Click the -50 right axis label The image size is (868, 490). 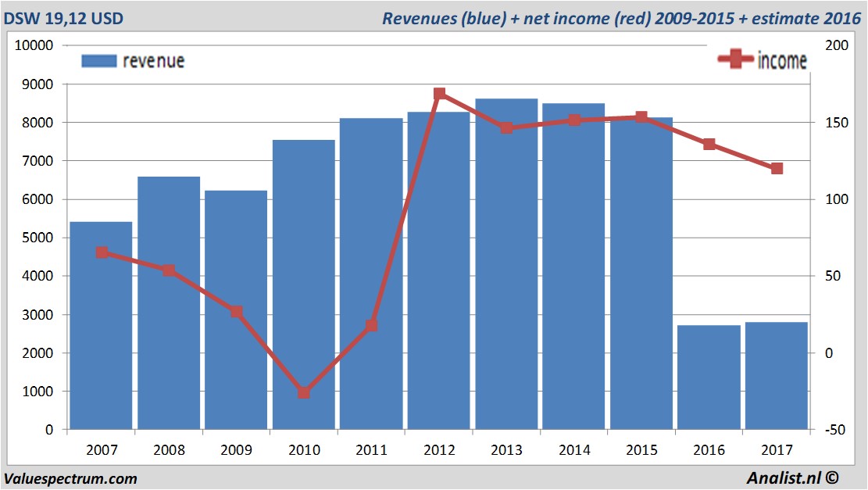(834, 429)
